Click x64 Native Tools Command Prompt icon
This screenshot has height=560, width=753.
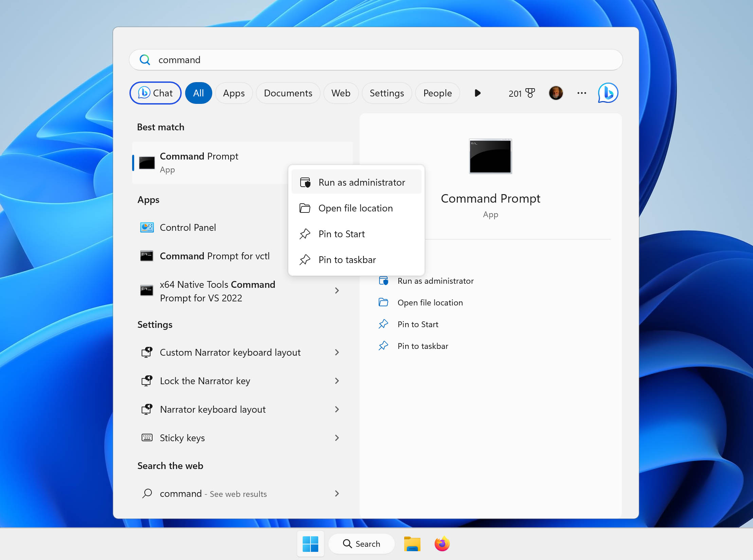[x=147, y=291]
